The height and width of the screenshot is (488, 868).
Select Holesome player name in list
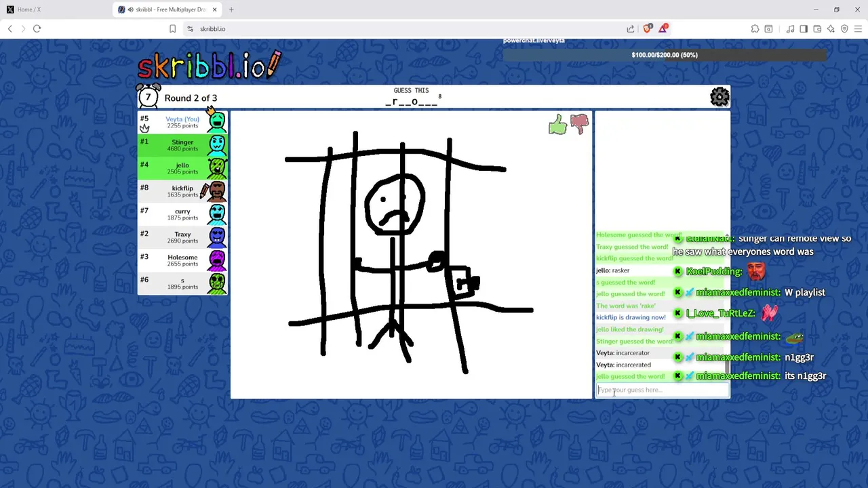pyautogui.click(x=182, y=257)
